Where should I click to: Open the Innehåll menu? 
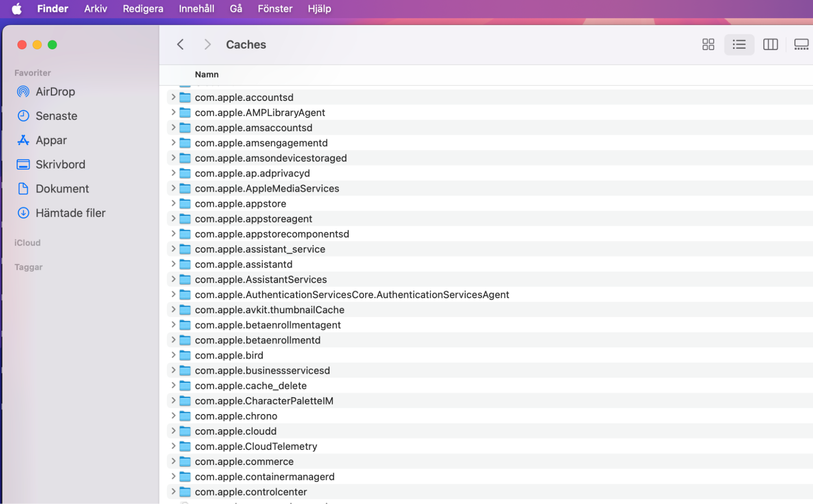tap(196, 9)
